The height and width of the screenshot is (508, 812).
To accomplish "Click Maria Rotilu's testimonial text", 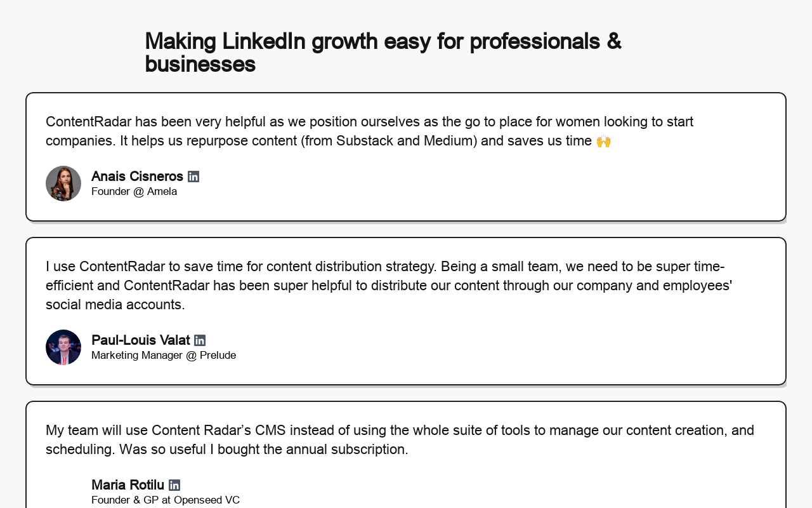I will (400, 439).
